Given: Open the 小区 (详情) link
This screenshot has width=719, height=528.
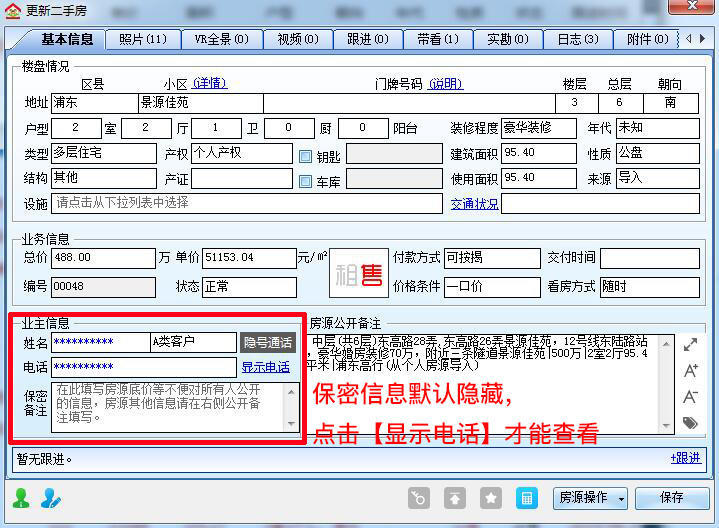Looking at the screenshot, I should (210, 83).
